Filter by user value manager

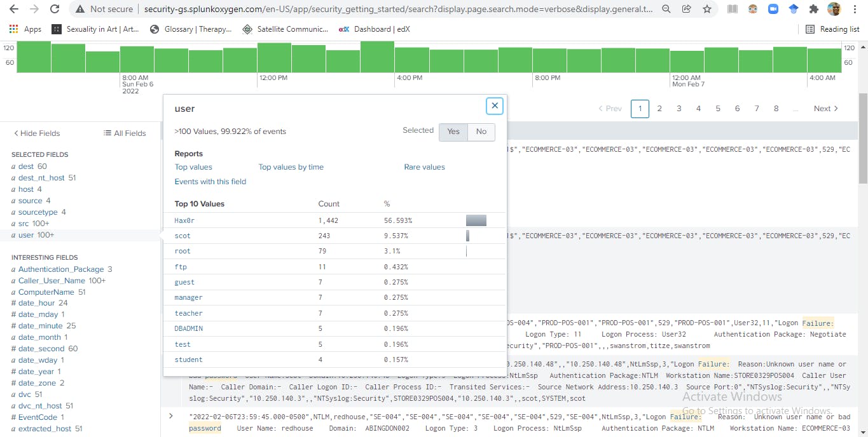click(x=188, y=297)
